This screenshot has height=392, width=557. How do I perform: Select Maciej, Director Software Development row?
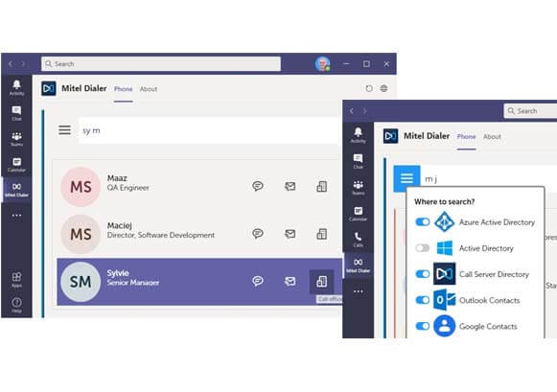click(x=199, y=234)
